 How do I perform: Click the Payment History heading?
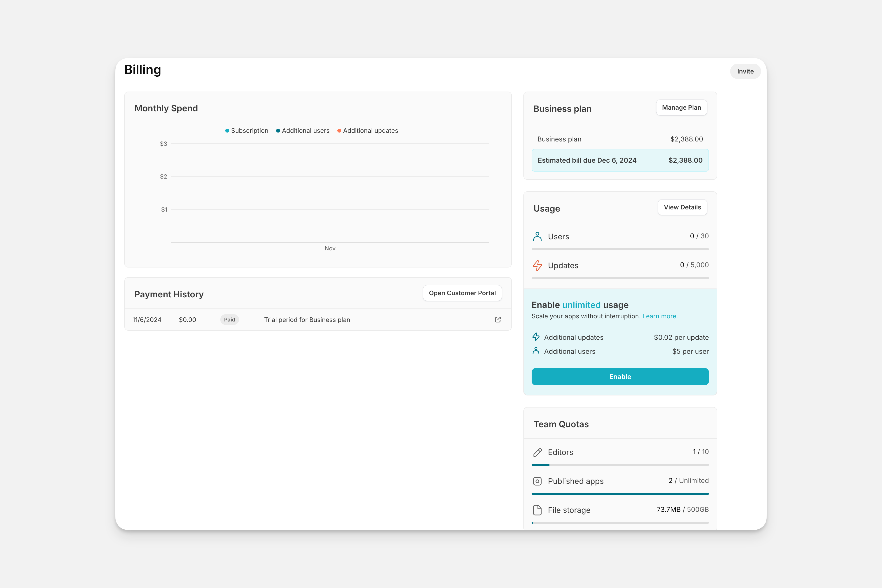point(169,294)
